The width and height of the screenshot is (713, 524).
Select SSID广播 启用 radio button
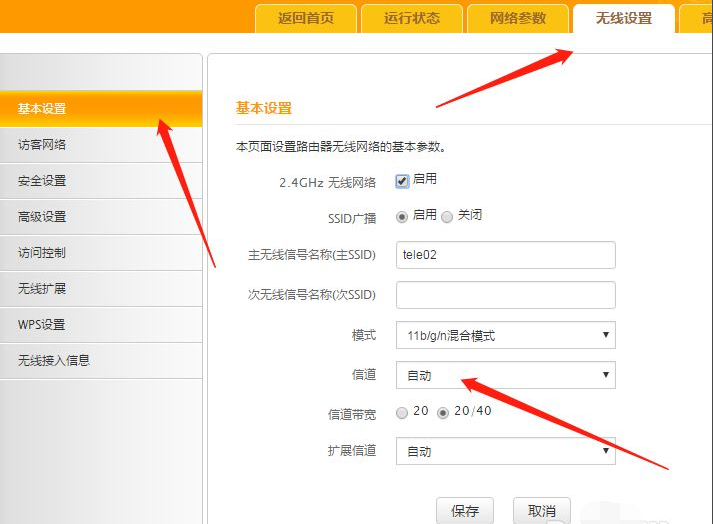[402, 217]
